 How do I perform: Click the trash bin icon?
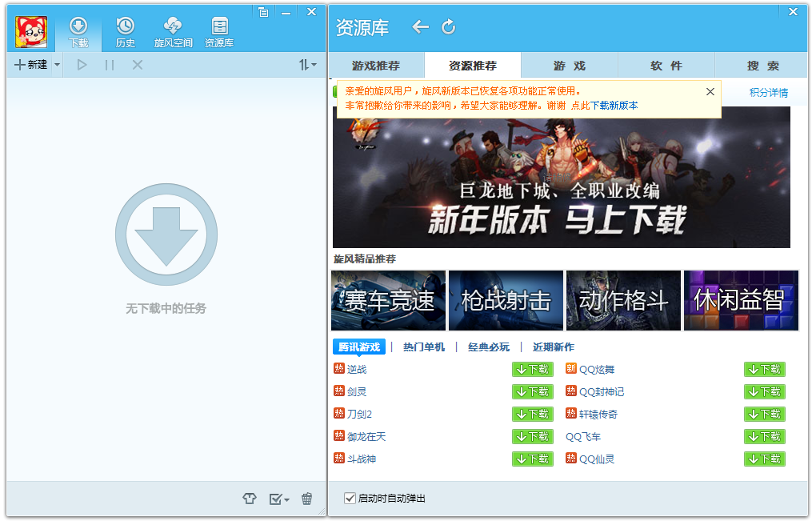(306, 499)
